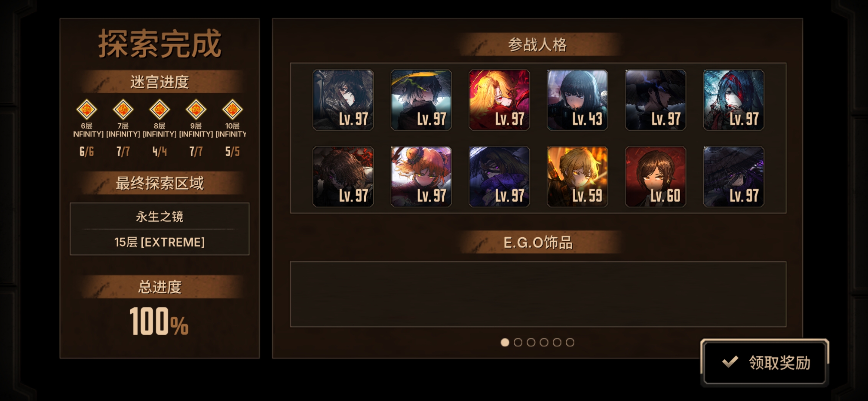Viewport: 868px width, 401px height.
Task: Open the red-background blonde Lv.97 portrait
Action: (499, 100)
